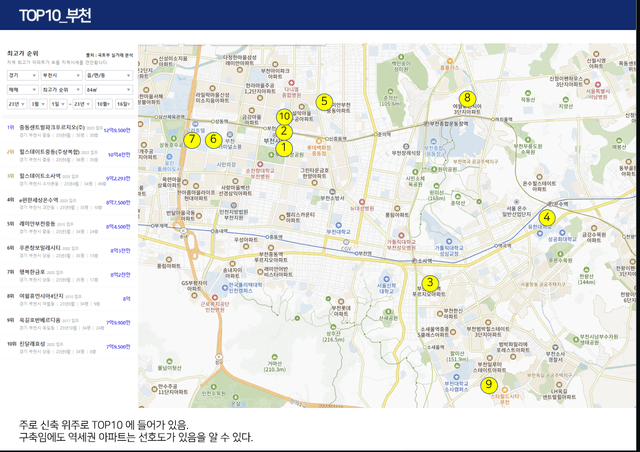Select rank 9 옥길호반베르디움 listing
This screenshot has height=452, width=640.
click(69, 323)
